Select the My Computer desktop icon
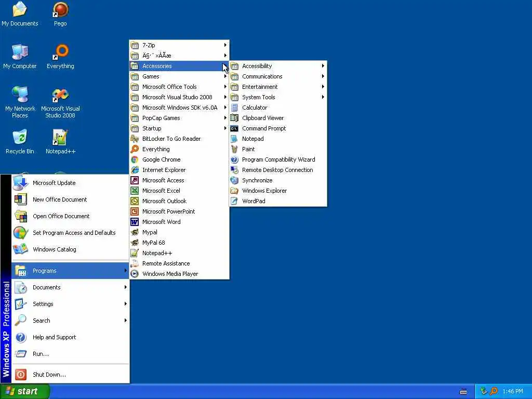The image size is (532, 399). pyautogui.click(x=20, y=52)
